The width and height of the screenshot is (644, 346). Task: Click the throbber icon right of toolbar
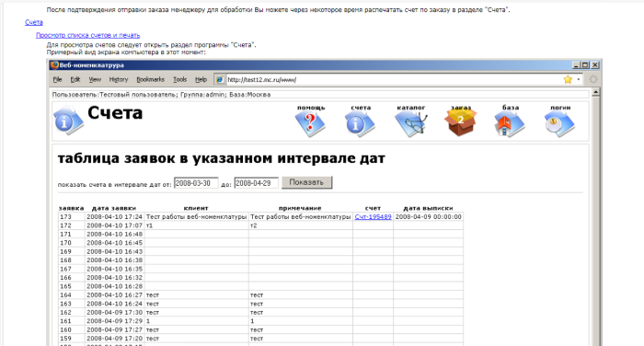(x=593, y=80)
